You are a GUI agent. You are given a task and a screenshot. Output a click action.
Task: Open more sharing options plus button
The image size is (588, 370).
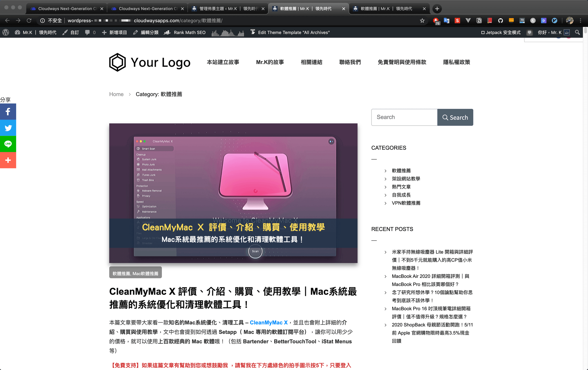tap(8, 160)
